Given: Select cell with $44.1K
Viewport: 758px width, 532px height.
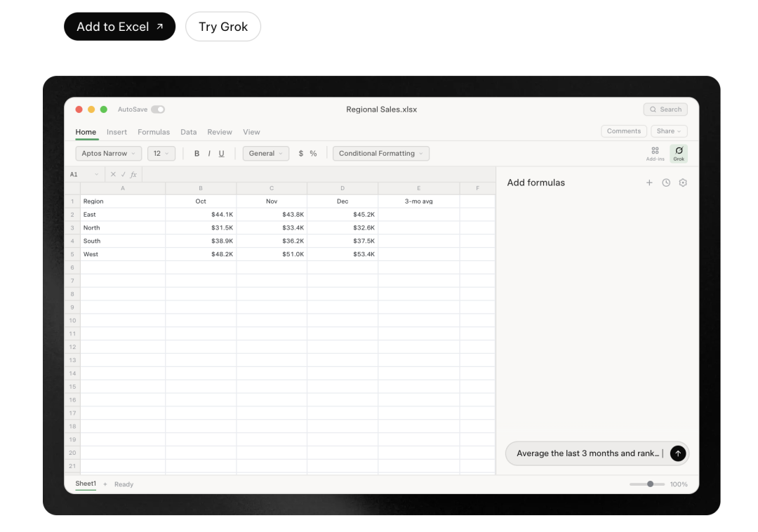Looking at the screenshot, I should (201, 215).
